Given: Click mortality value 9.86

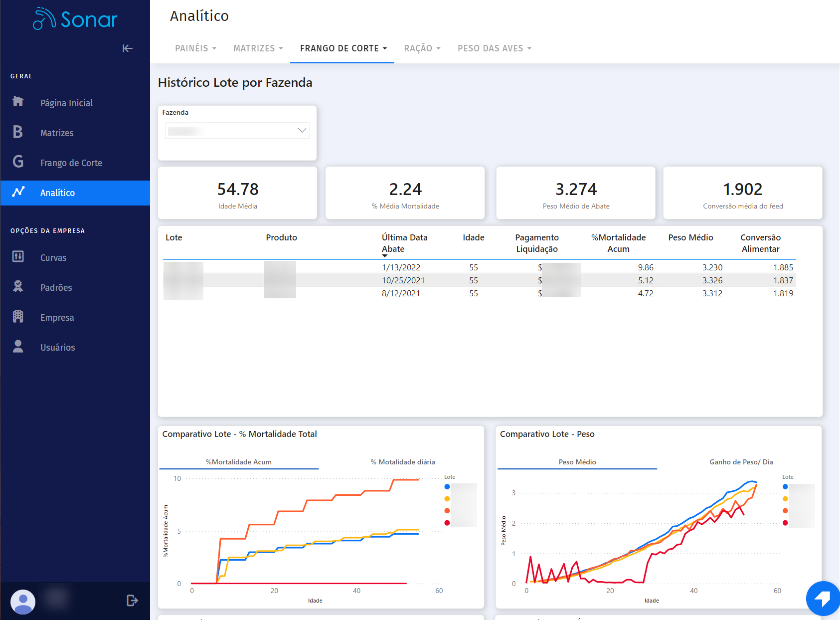Looking at the screenshot, I should (x=646, y=267).
